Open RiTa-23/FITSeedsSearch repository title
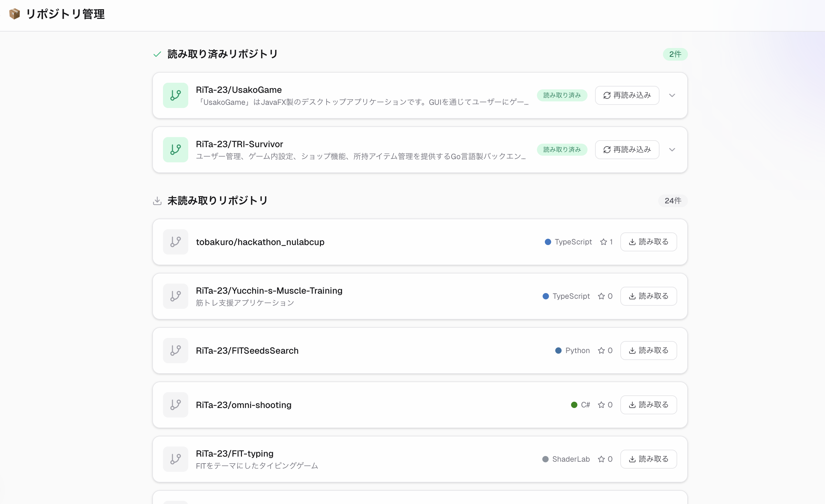The width and height of the screenshot is (825, 504). click(x=247, y=351)
